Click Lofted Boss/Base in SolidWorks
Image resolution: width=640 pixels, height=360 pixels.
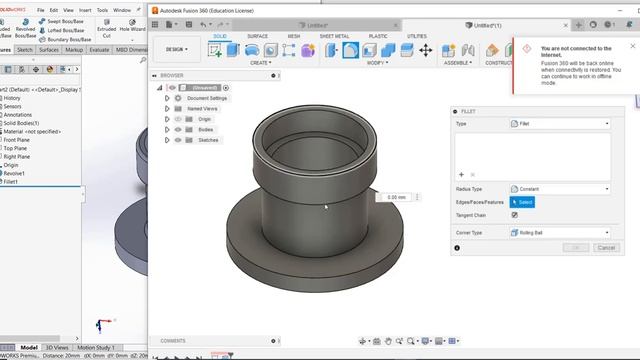tap(62, 31)
